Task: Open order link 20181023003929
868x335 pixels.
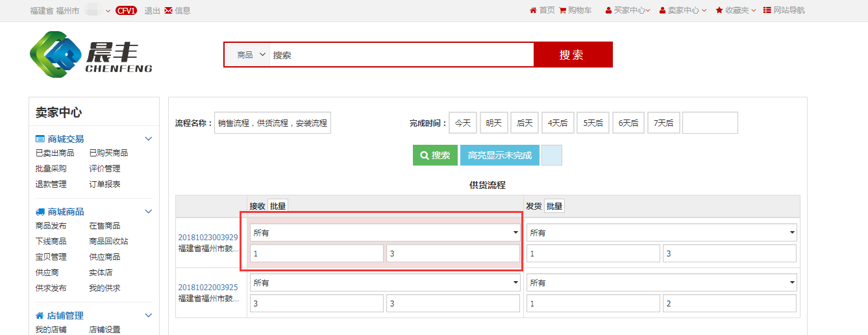Action: [208, 238]
